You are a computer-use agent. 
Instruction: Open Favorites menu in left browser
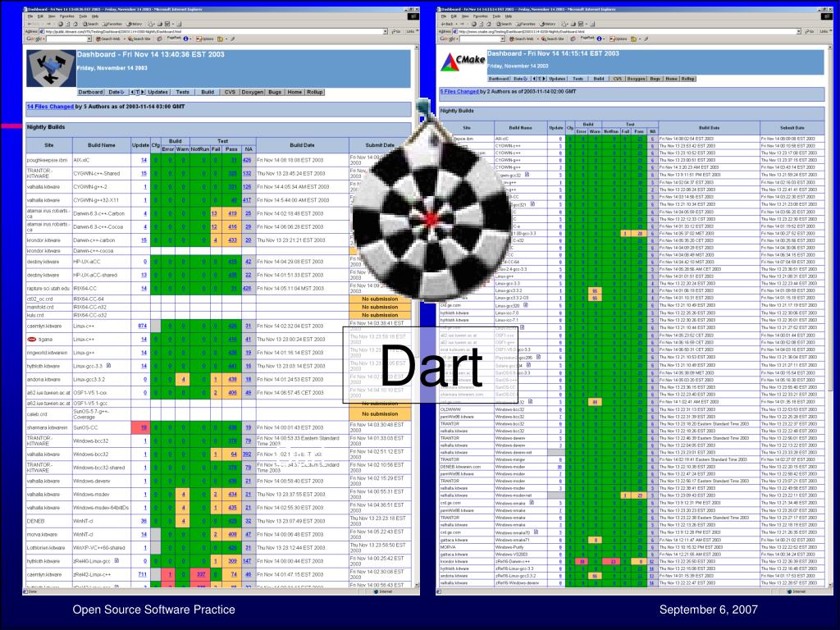(67, 16)
